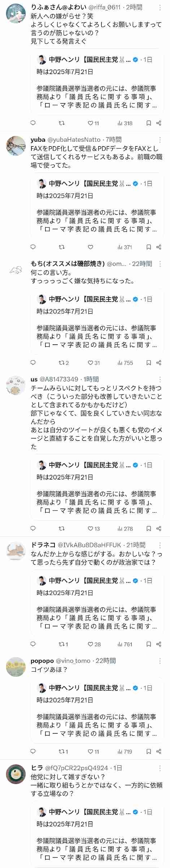This screenshot has height=868, width=170.
Task: Open more options on ヒラ's tweet
Action: pyautogui.click(x=160, y=768)
